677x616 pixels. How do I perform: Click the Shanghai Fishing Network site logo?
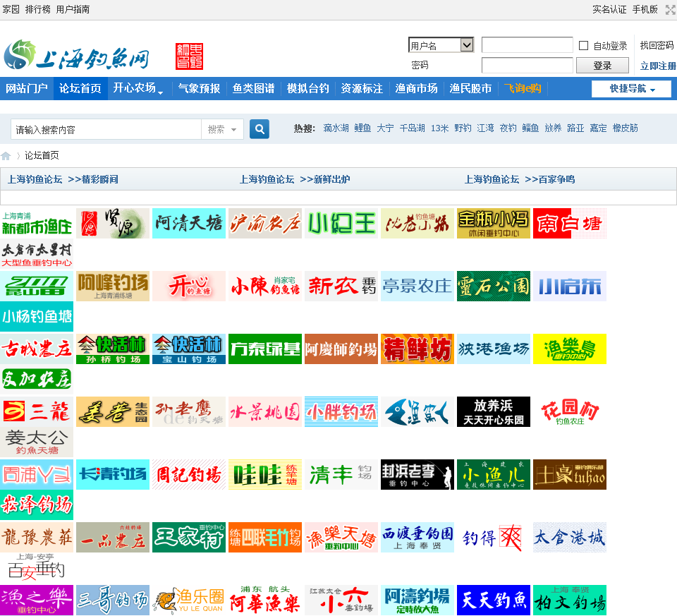76,55
